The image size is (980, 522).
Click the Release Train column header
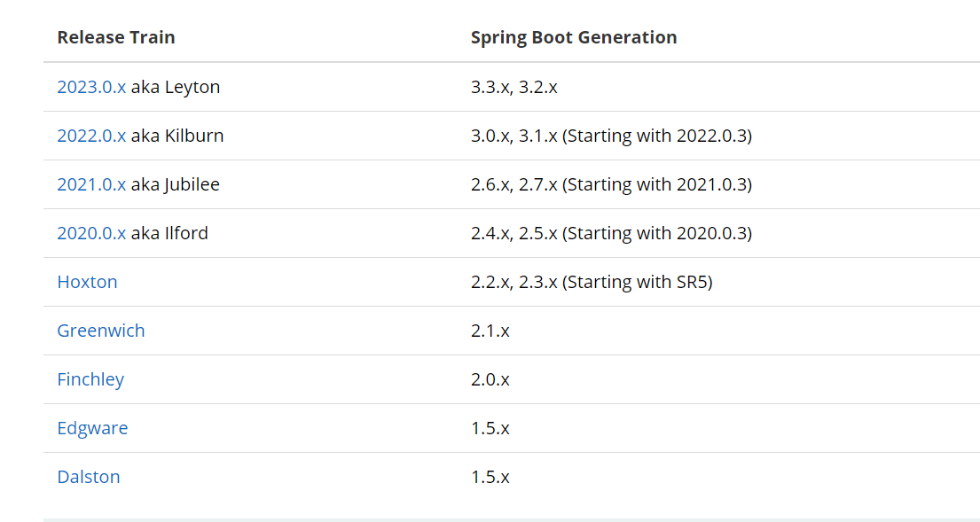(116, 37)
